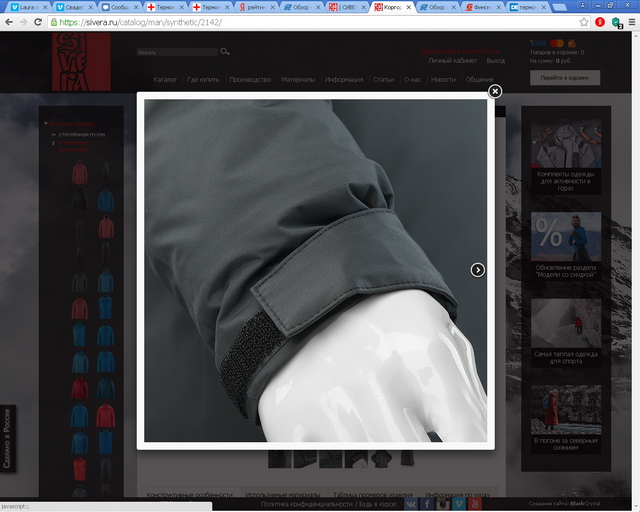
Task: Switch to the СИВЕРА tab
Action: tap(347, 7)
